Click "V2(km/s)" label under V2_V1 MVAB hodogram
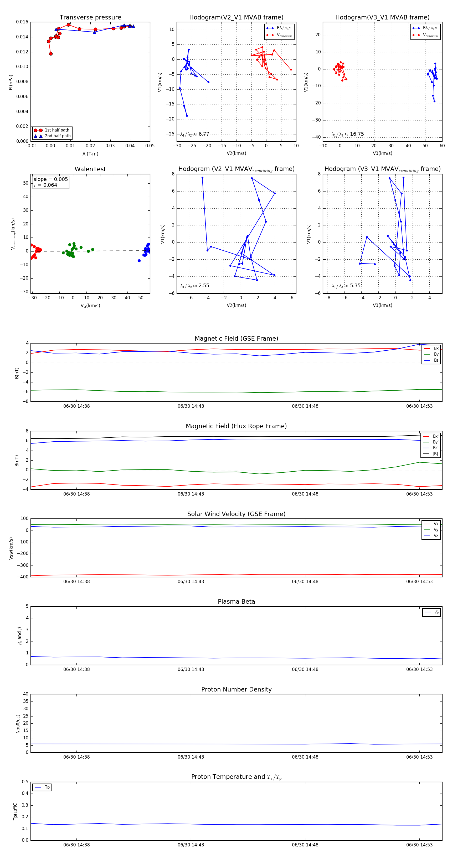The width and height of the screenshot is (473, 868). (x=236, y=153)
